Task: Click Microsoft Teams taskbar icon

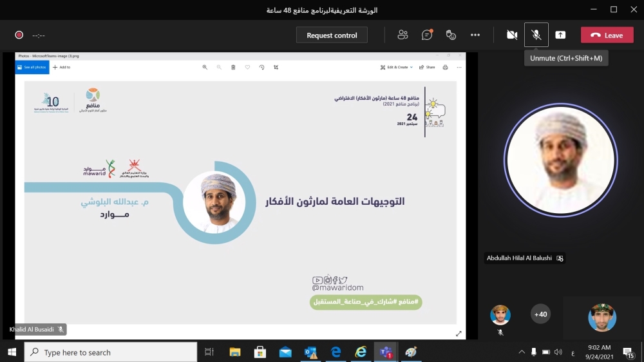Action: (x=386, y=352)
